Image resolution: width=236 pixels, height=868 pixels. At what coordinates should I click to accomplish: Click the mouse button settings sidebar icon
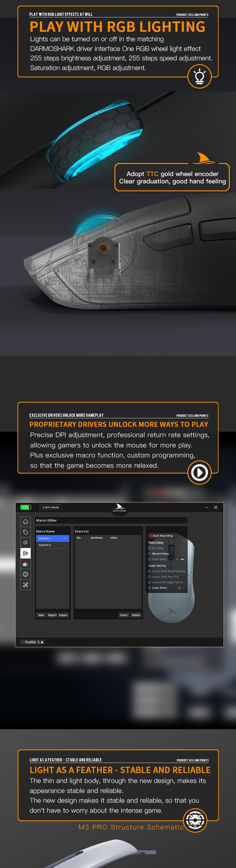pos(25,532)
